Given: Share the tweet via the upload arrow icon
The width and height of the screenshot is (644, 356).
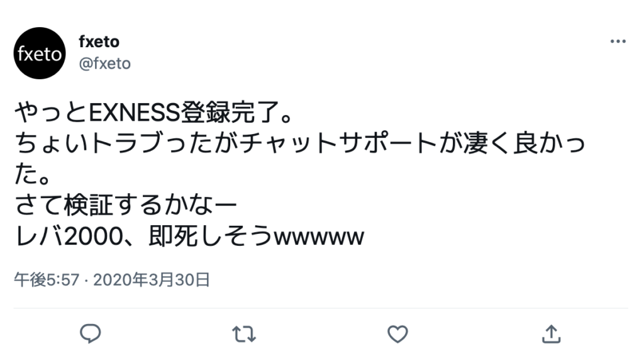Looking at the screenshot, I should [x=551, y=333].
